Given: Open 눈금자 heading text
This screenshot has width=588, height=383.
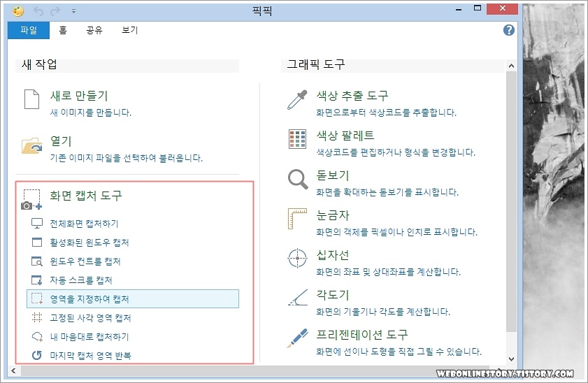Looking at the screenshot, I should (x=333, y=215).
